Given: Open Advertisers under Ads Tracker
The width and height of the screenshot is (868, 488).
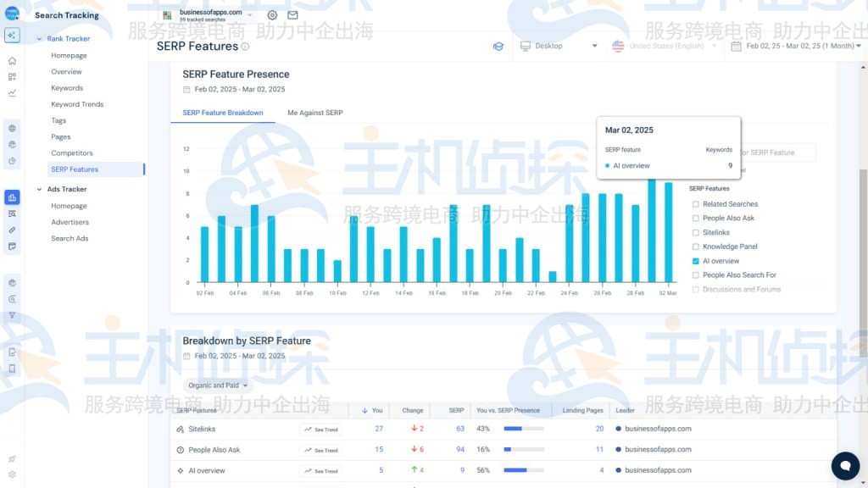Looking at the screenshot, I should (x=69, y=222).
